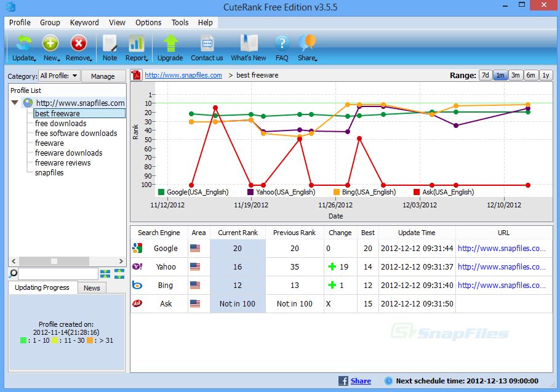Open the Options menu
The width and height of the screenshot is (560, 392).
pos(148,23)
